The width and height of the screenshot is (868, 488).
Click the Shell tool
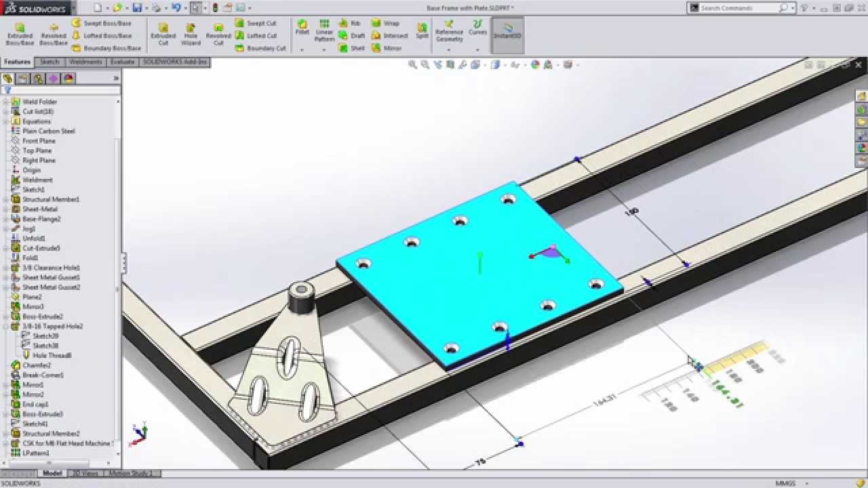click(352, 49)
